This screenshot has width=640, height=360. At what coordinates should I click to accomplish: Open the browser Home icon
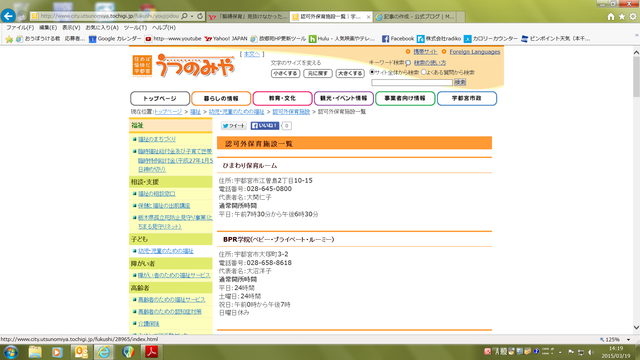[x=611, y=16]
